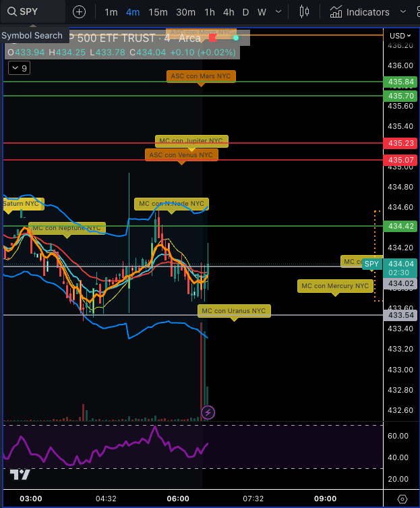
Task: Select the 434.02 gray price label
Action: point(401,284)
